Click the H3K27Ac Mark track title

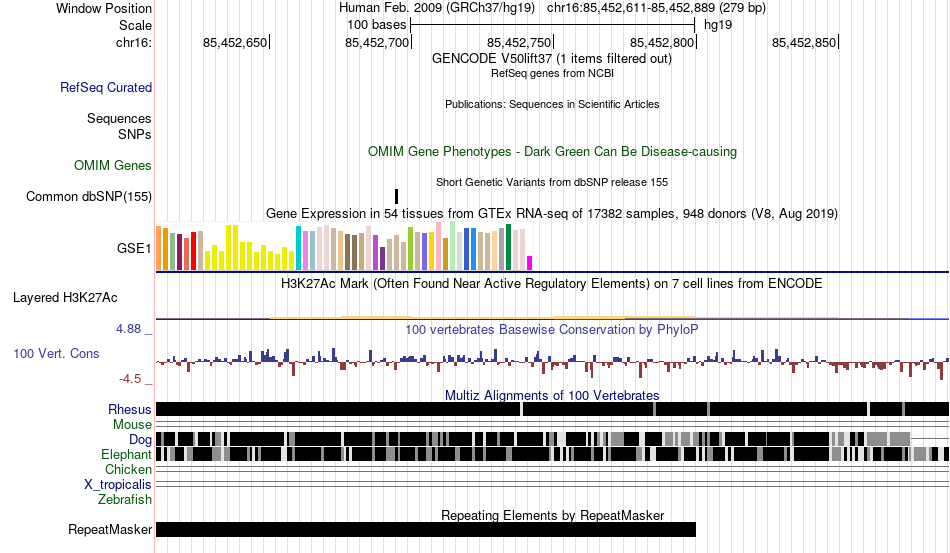click(552, 283)
